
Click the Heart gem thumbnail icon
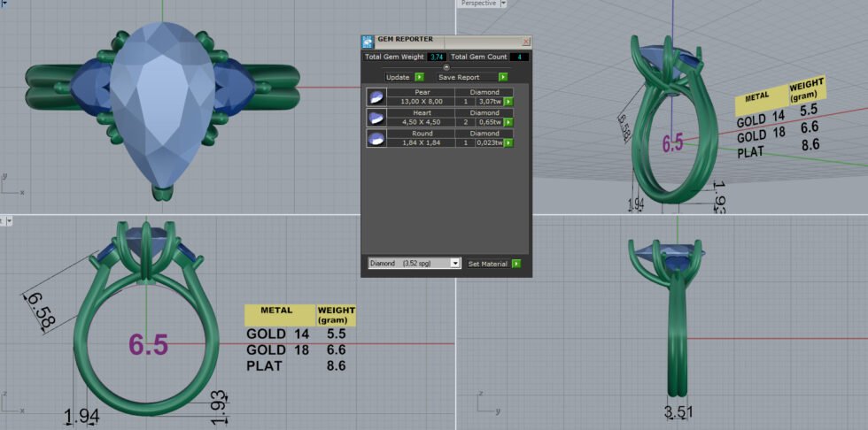pos(376,117)
